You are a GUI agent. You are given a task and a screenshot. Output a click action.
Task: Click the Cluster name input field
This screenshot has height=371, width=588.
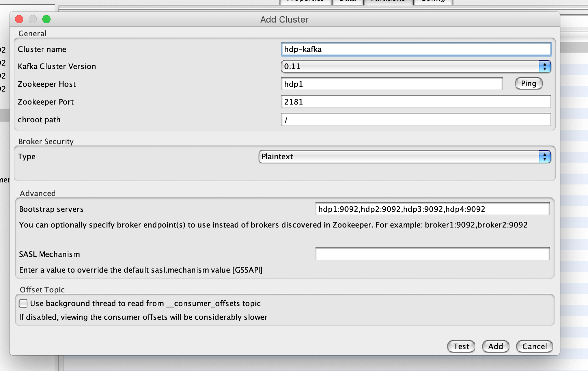pyautogui.click(x=416, y=49)
